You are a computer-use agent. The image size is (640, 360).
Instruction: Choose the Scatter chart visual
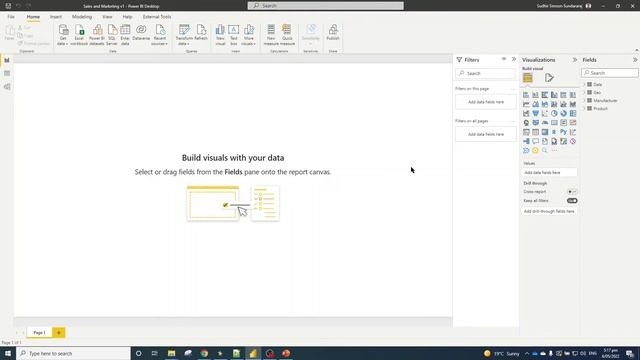click(x=545, y=113)
